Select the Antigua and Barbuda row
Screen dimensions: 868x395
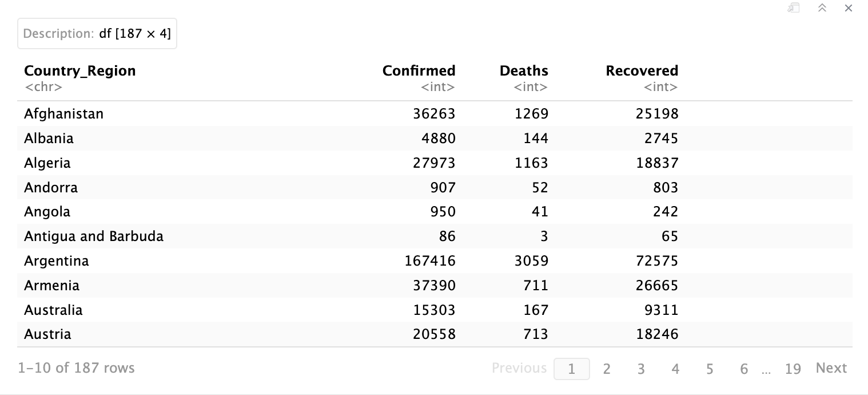point(94,236)
